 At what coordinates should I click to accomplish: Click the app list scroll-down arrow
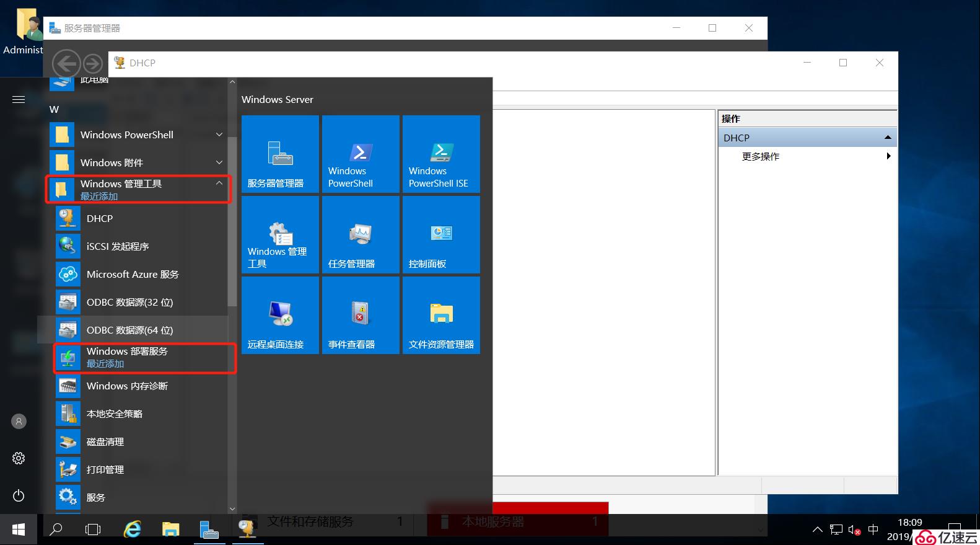(232, 509)
